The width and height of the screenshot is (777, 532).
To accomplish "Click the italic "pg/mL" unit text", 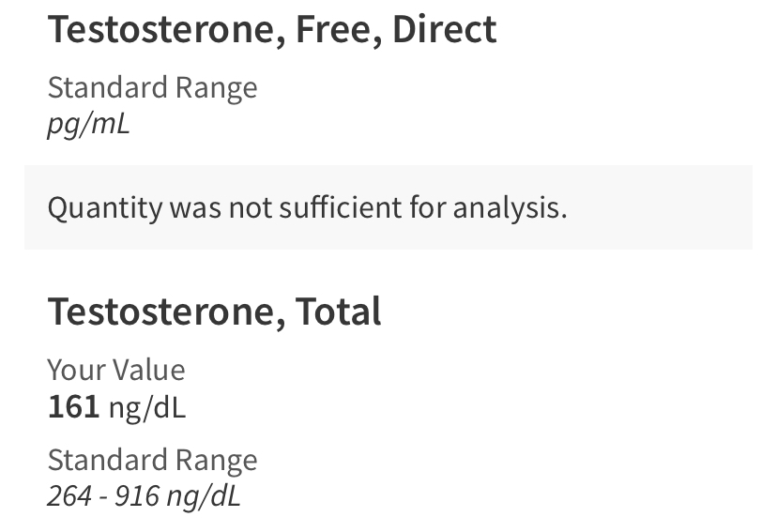I will click(88, 124).
